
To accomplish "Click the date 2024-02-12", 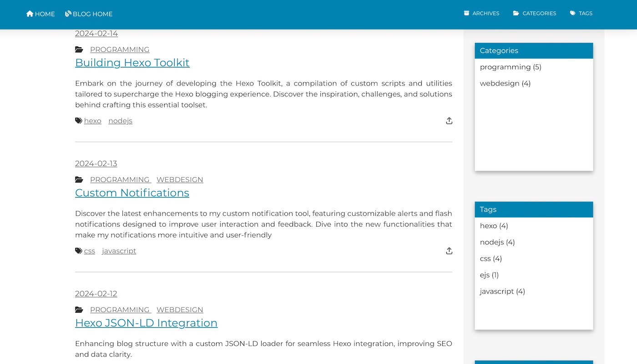I will pos(96,293).
